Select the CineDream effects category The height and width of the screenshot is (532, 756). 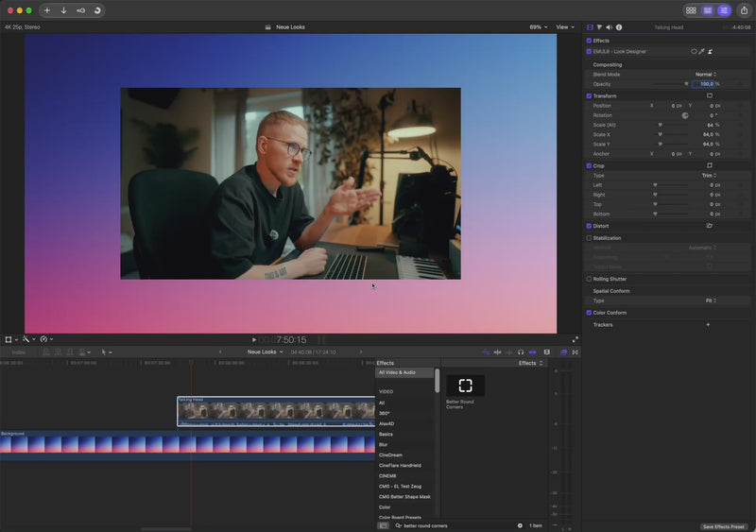pyautogui.click(x=390, y=455)
